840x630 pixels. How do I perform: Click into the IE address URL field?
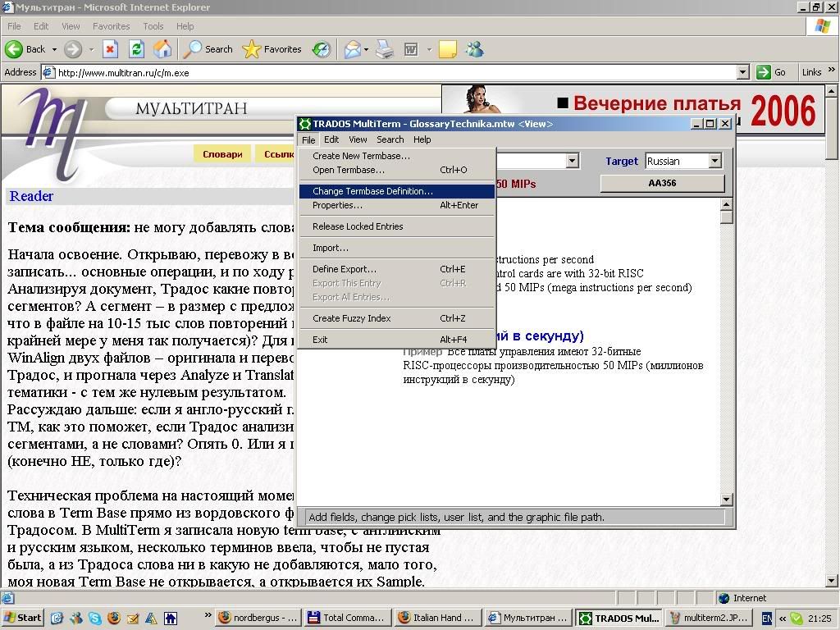[396, 72]
